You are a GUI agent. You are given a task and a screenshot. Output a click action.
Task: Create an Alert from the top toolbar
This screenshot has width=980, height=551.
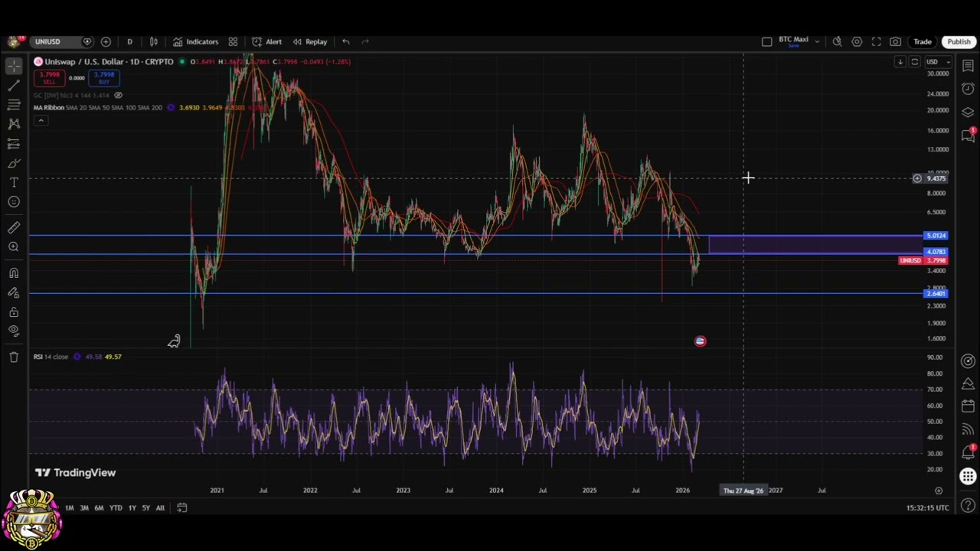[x=266, y=41]
